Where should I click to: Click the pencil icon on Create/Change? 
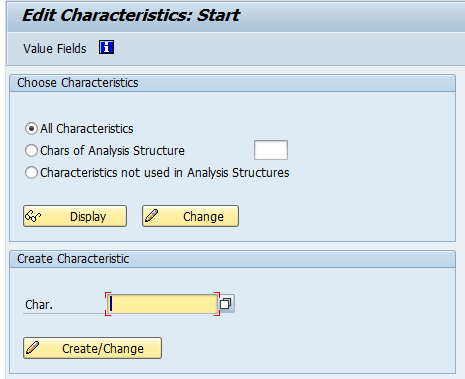point(32,348)
